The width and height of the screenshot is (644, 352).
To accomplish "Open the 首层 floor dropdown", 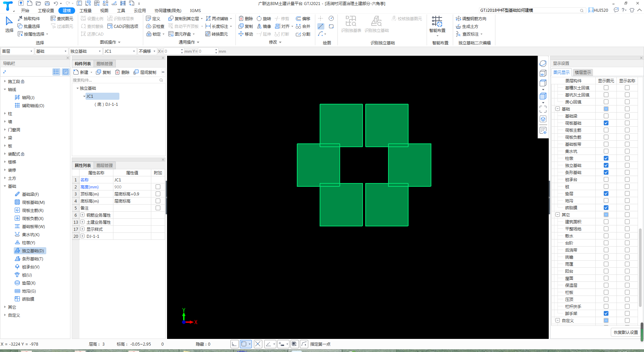I will [17, 51].
